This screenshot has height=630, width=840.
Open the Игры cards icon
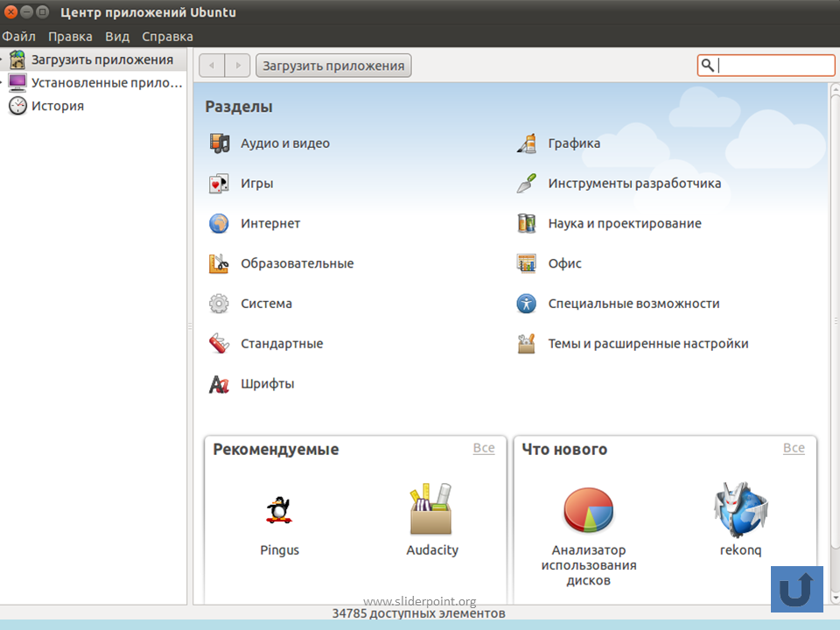pos(219,183)
